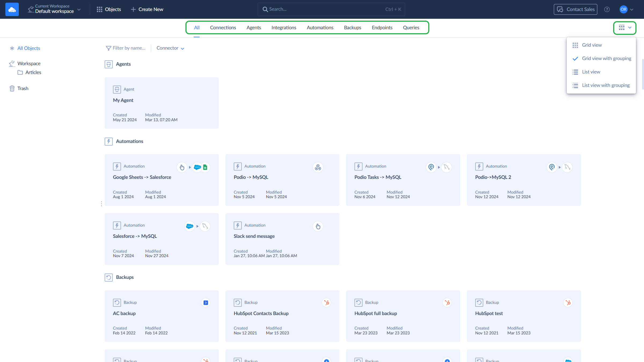Click the Automations section lightning icon
644x362 pixels.
pyautogui.click(x=109, y=142)
